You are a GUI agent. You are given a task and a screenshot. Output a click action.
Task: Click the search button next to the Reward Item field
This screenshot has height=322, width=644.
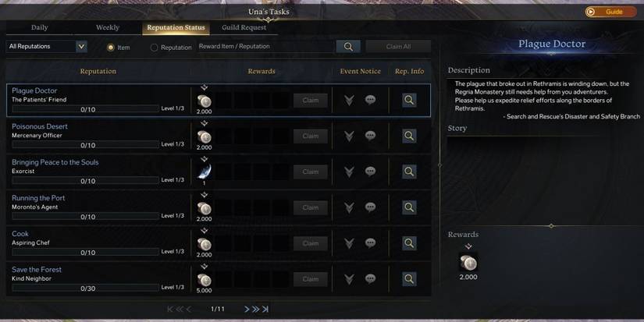[348, 46]
